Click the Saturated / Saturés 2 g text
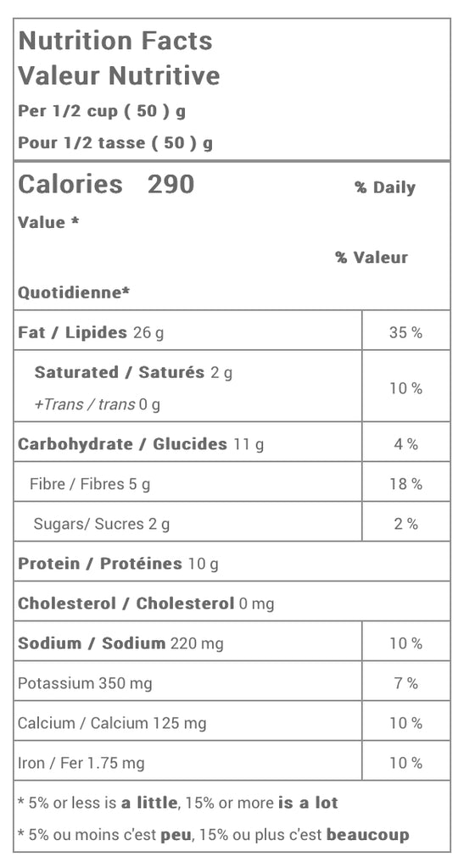The image size is (464, 868). [133, 373]
